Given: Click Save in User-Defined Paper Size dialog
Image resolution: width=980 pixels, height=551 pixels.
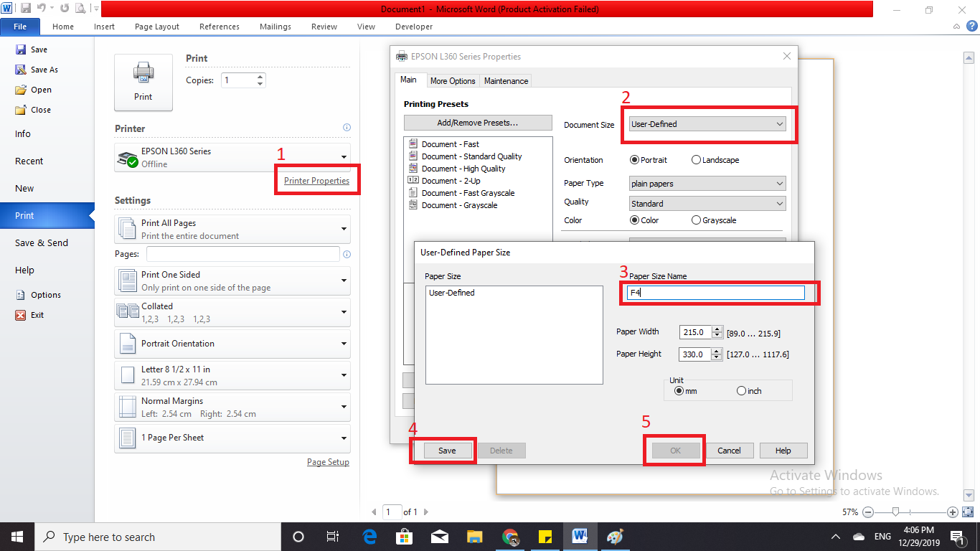Looking at the screenshot, I should pyautogui.click(x=447, y=451).
